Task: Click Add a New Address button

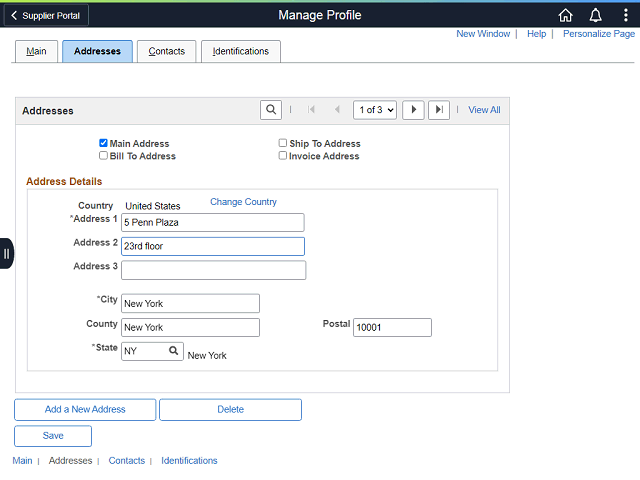Action: [85, 409]
